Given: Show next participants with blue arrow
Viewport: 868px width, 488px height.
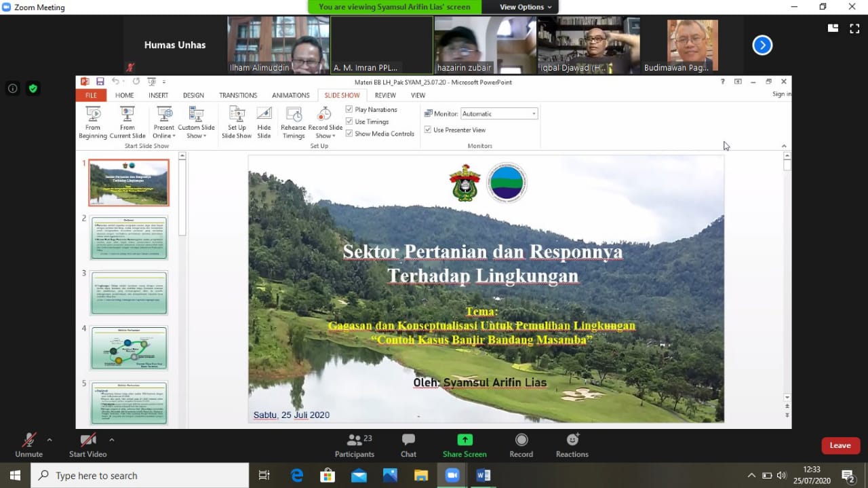Looking at the screenshot, I should [x=762, y=45].
